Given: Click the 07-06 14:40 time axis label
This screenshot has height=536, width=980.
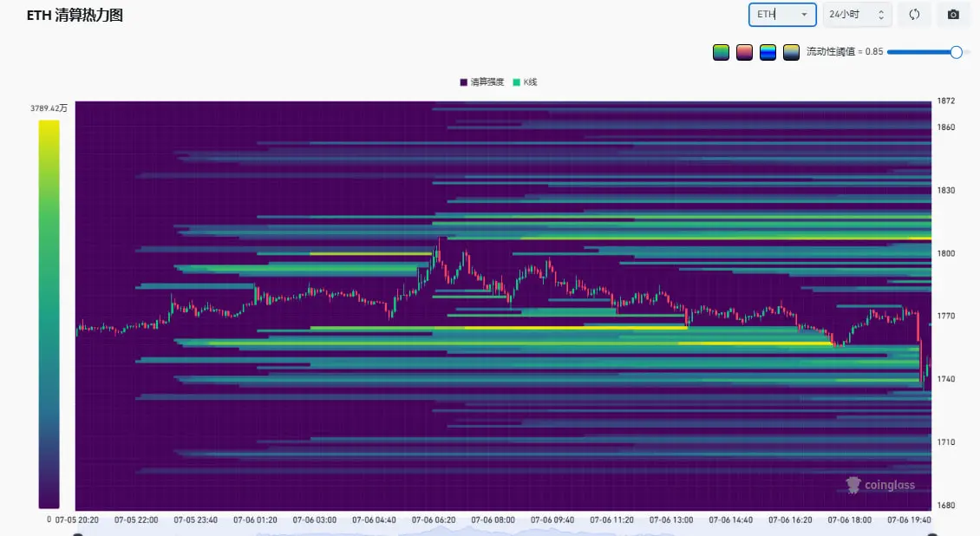Looking at the screenshot, I should click(730, 520).
